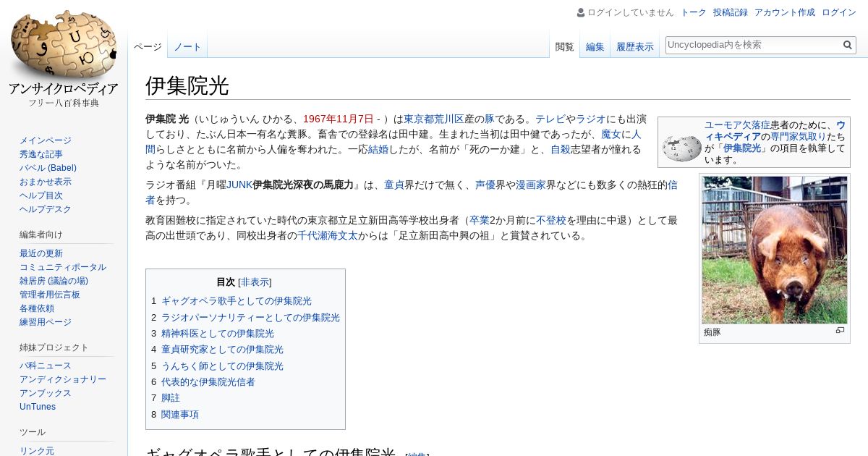868x456 pixels.
Task: Open 投稿記録 in the top bar
Action: tap(731, 12)
